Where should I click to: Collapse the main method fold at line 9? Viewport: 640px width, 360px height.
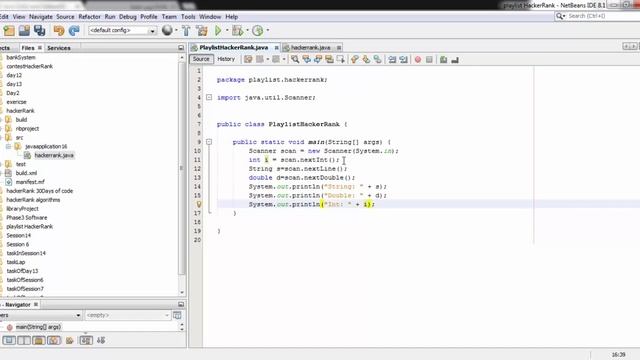(x=209, y=142)
